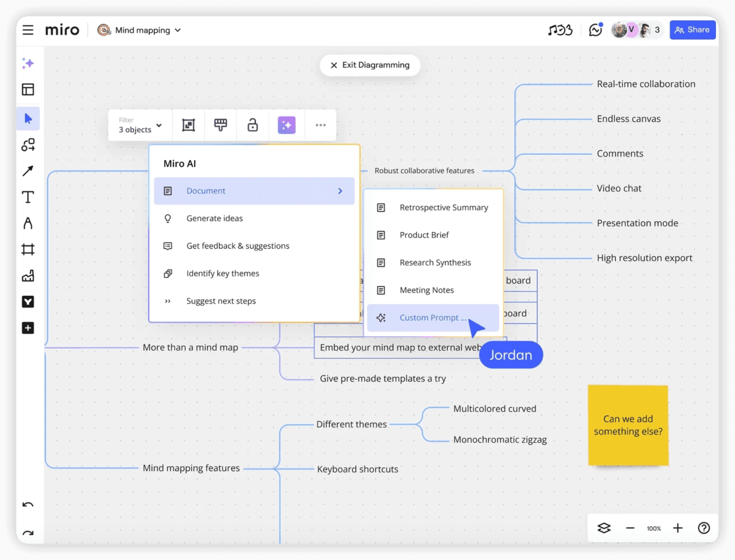Choose Product Brief document type

[433, 235]
